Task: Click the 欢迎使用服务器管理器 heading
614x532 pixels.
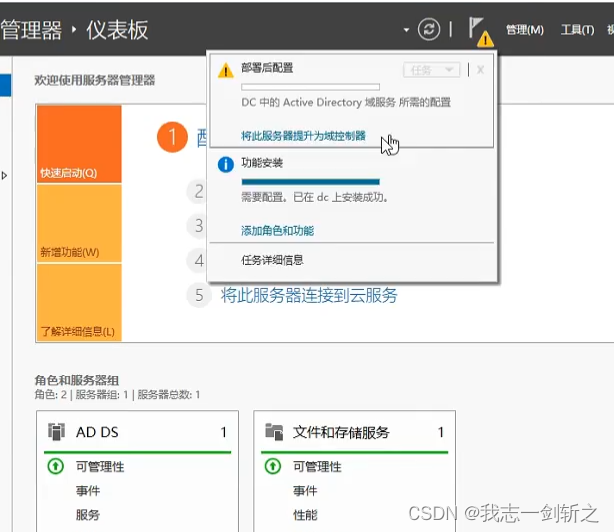Action: [95, 80]
